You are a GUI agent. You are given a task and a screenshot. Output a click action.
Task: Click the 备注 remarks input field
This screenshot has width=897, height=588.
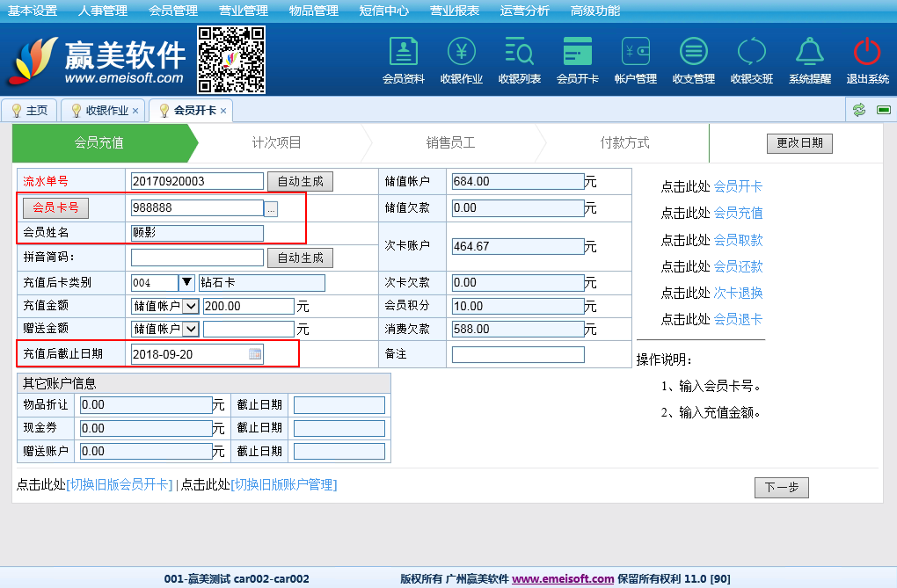(x=518, y=354)
